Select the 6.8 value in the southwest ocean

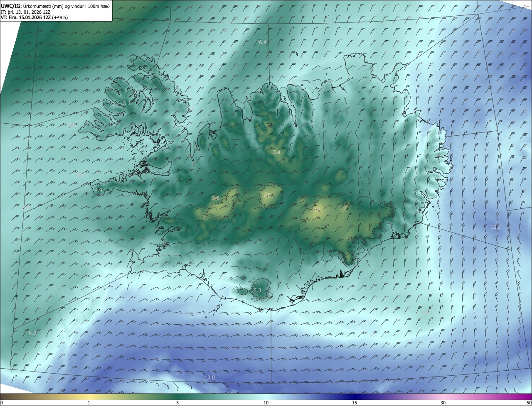32,333
